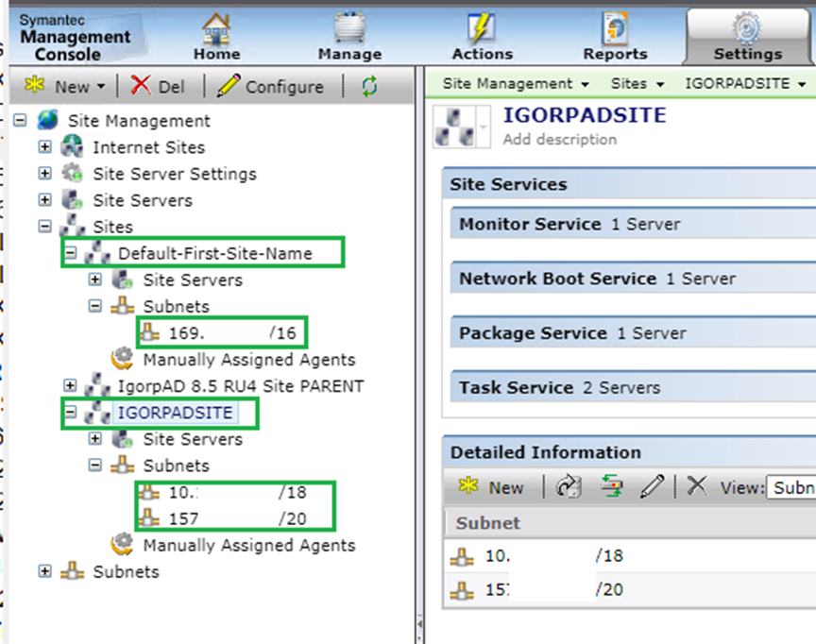Click Subnets icon under Default-First-Site-Name
The height and width of the screenshot is (644, 816).
123,306
